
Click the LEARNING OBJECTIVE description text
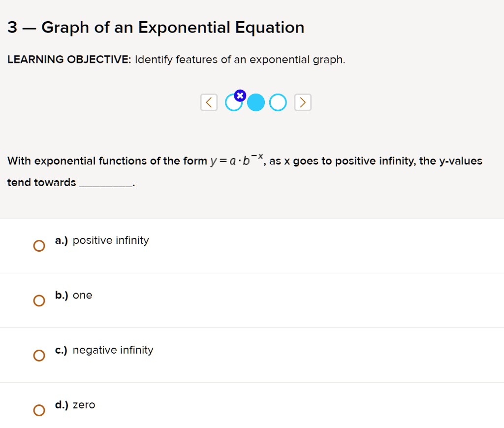pyautogui.click(x=176, y=59)
